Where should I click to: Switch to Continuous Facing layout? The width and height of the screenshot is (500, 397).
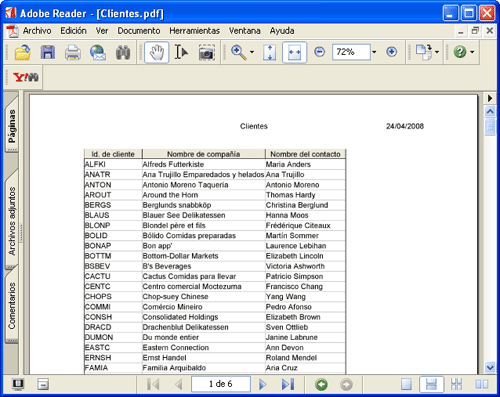456,384
